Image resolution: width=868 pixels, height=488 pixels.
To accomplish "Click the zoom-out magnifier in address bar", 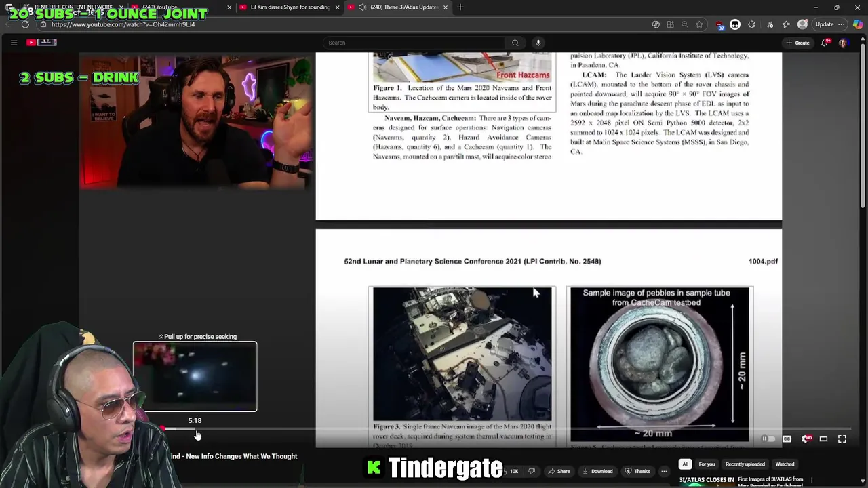I will (x=685, y=24).
